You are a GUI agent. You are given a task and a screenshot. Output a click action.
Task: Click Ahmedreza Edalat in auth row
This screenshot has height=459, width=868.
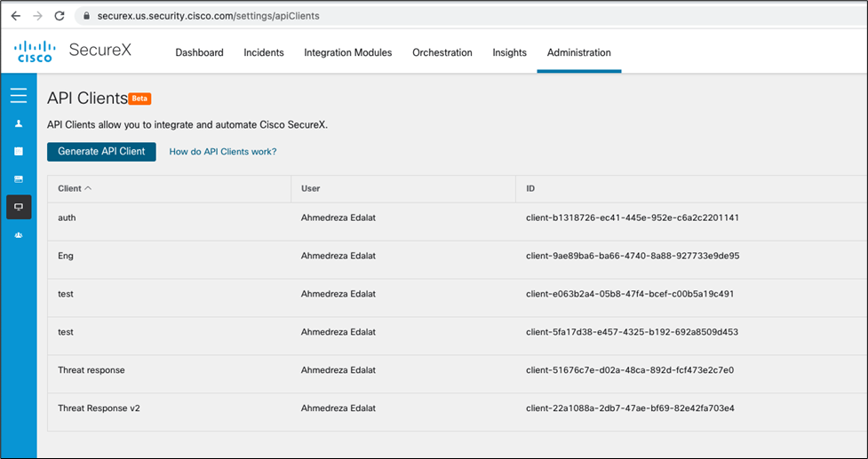338,218
